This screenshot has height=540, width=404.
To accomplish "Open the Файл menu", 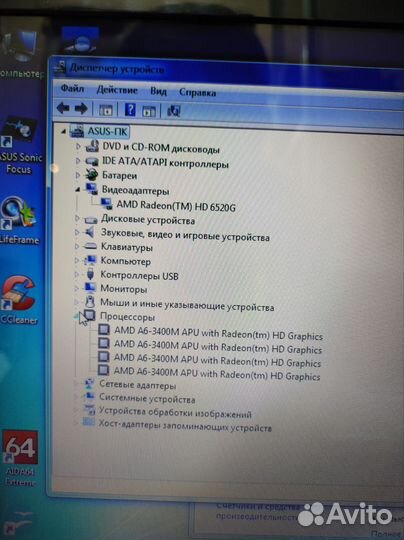I will click(72, 89).
